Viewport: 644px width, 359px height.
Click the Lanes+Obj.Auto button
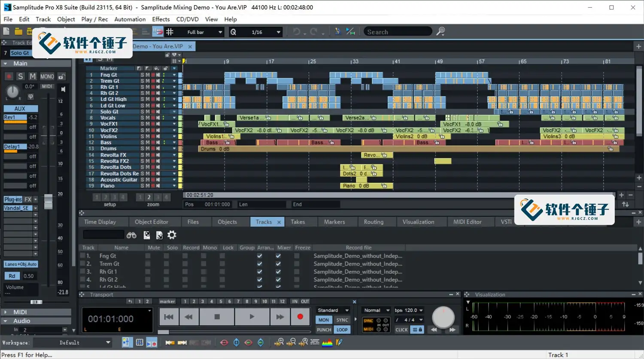pyautogui.click(x=21, y=264)
